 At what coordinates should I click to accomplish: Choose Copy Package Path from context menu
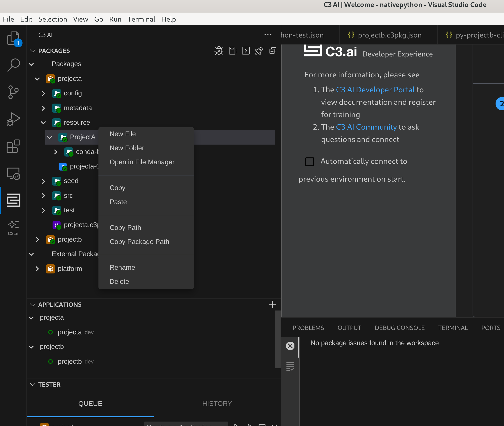coord(139,242)
